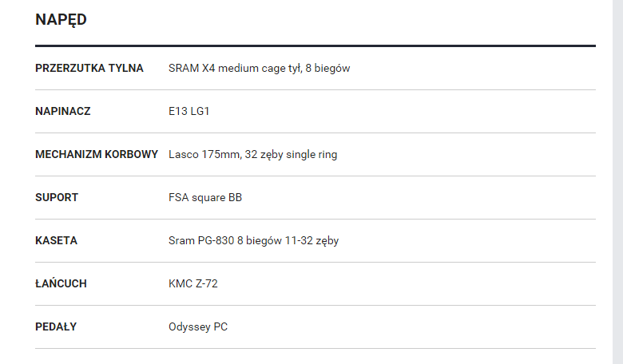Click empty area right of KMC Z-72

pyautogui.click(x=405, y=284)
